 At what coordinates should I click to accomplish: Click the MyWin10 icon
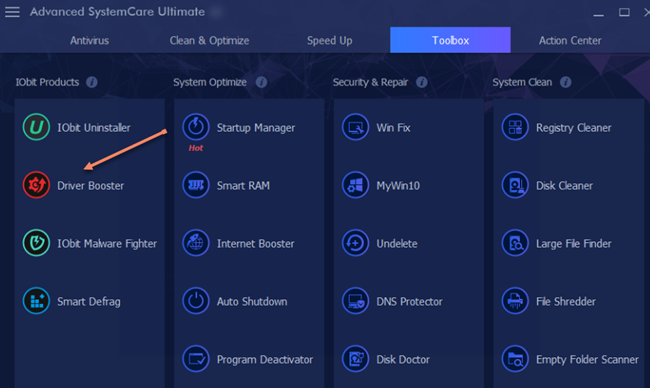(355, 185)
